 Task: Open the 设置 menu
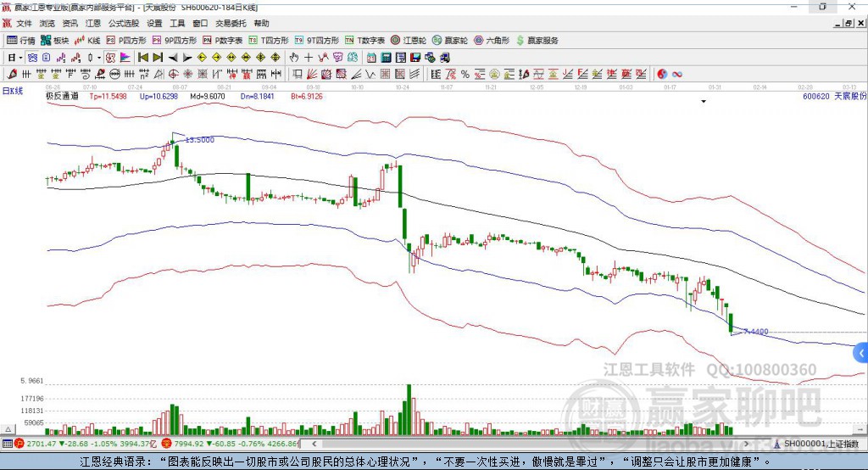154,23
